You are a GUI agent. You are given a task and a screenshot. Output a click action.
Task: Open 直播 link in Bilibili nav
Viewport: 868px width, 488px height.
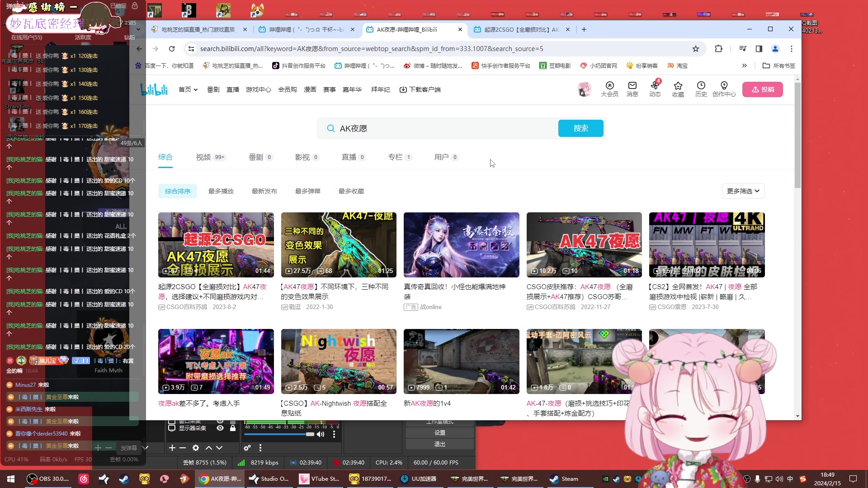[233, 89]
